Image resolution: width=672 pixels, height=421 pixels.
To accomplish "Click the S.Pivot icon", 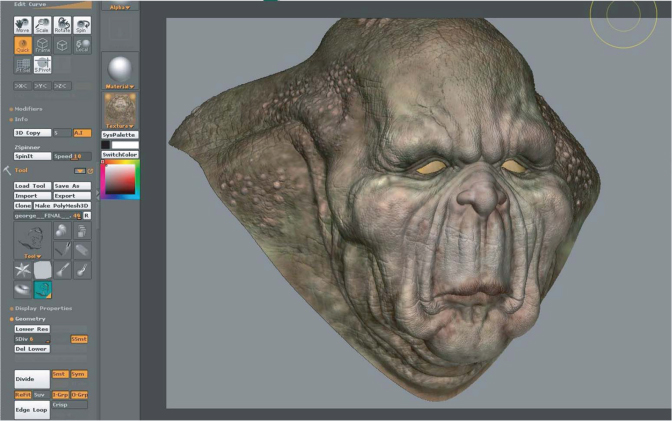I will coord(42,65).
